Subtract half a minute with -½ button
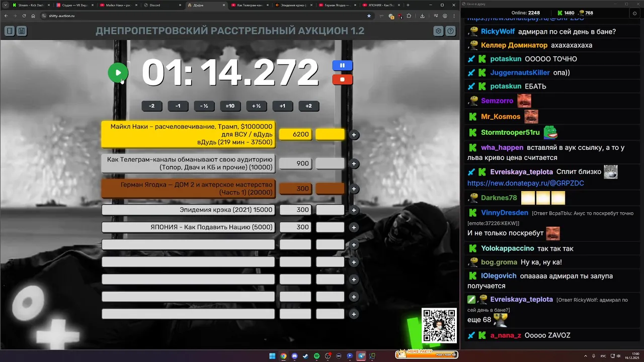Viewport: 644px width, 362px height. point(204,106)
